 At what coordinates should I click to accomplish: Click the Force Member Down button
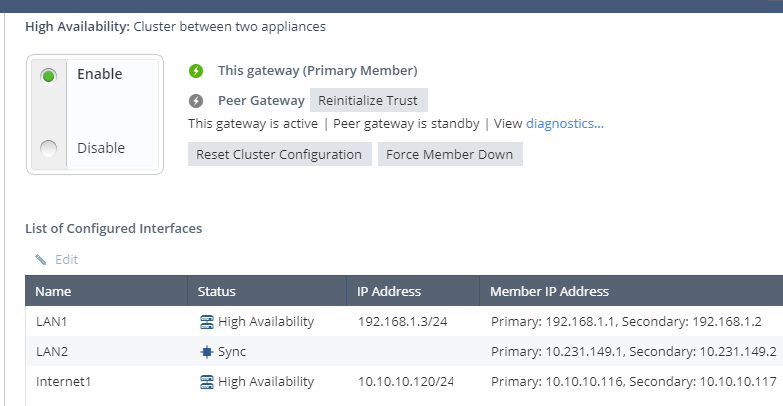click(x=450, y=154)
